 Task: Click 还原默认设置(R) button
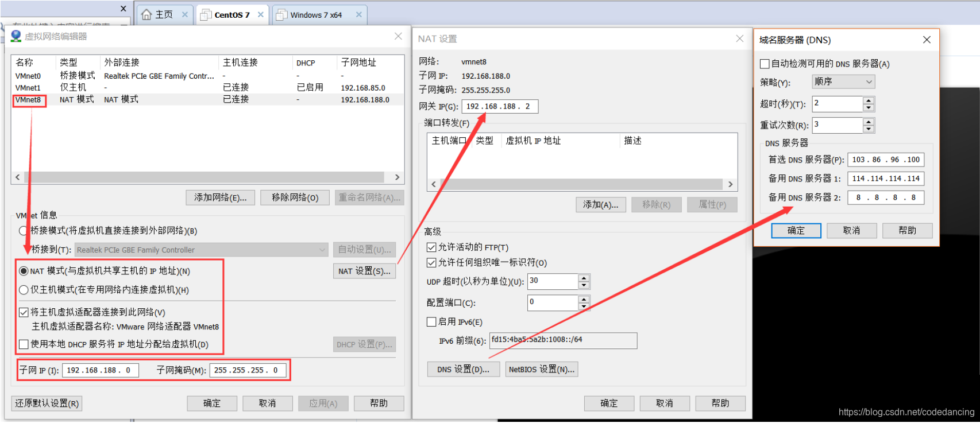click(47, 403)
